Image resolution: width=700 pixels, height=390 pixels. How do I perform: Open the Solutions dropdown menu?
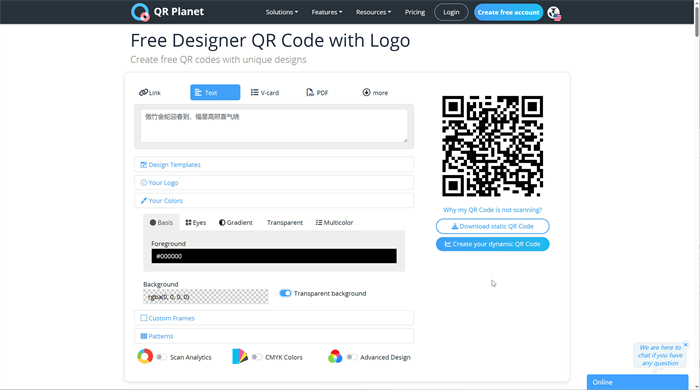[x=282, y=12]
